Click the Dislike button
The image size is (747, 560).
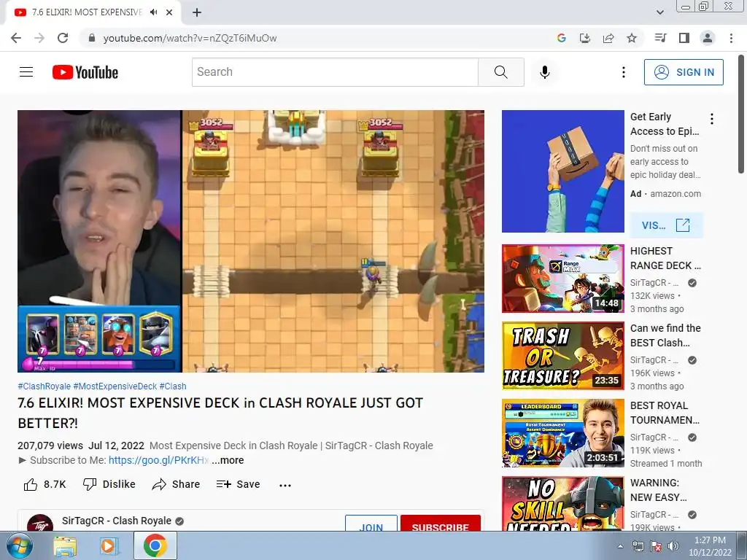tap(109, 484)
